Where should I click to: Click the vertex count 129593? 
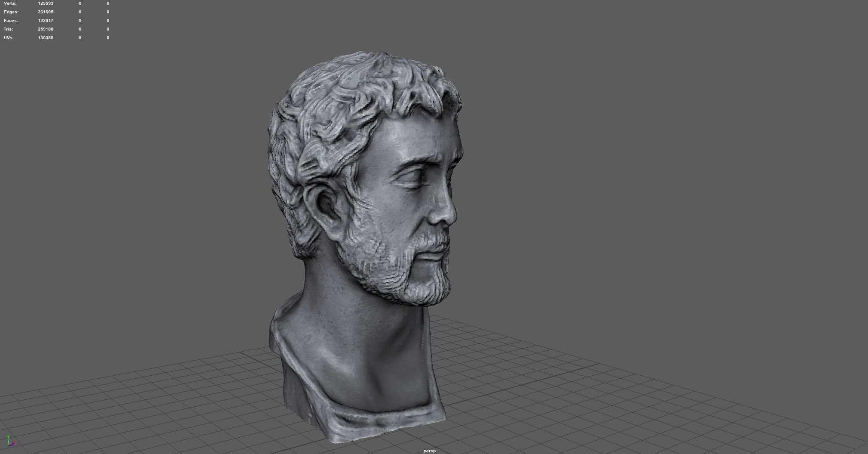(x=46, y=3)
